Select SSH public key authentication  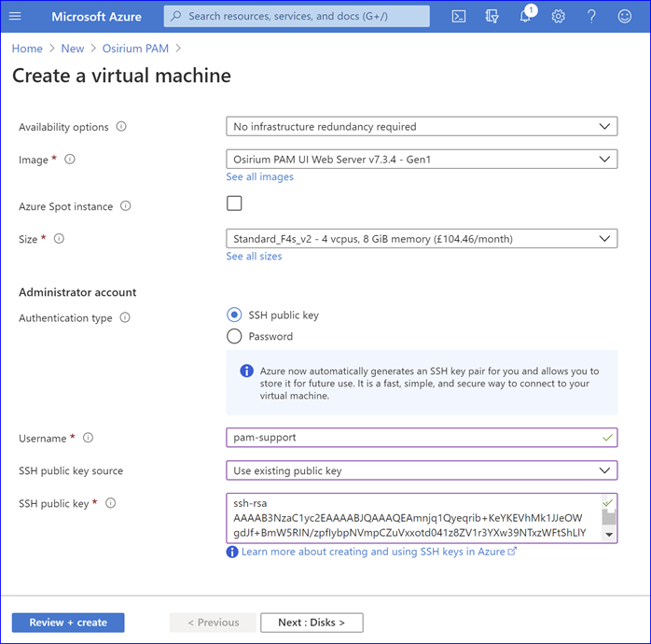pos(234,315)
